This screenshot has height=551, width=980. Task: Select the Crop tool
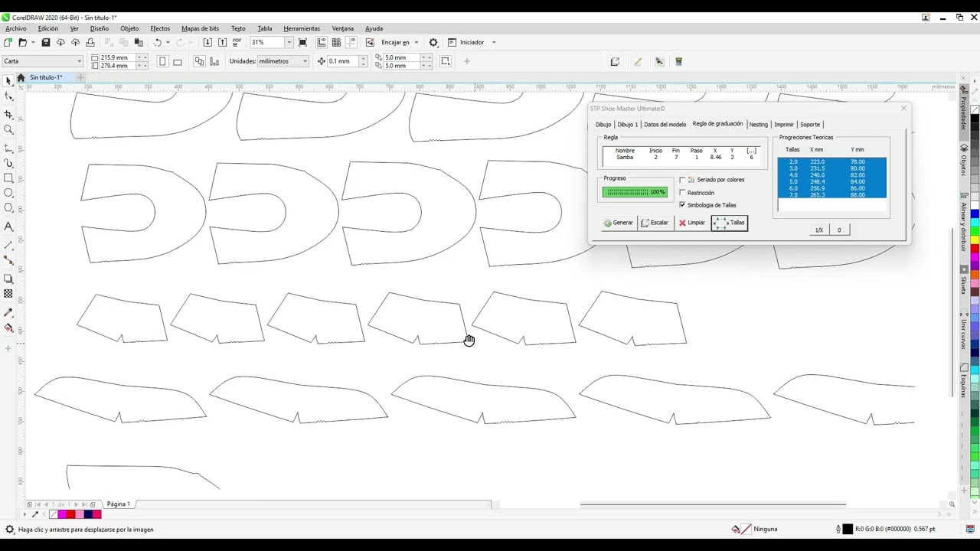point(8,115)
